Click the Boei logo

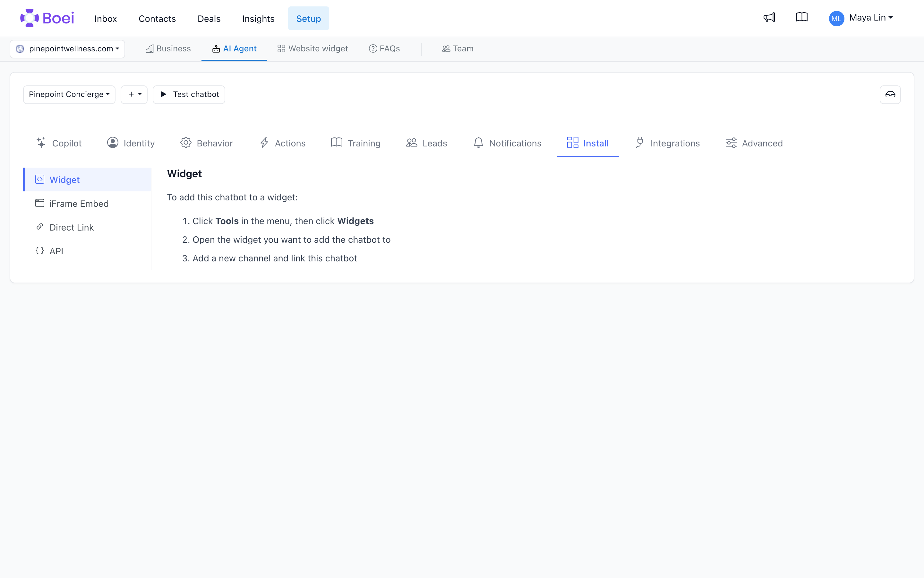(47, 18)
